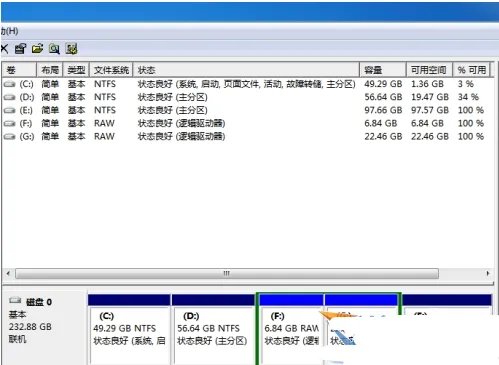This screenshot has width=499, height=365.
Task: Click the checkmark settings toolbar icon
Action: 71,49
